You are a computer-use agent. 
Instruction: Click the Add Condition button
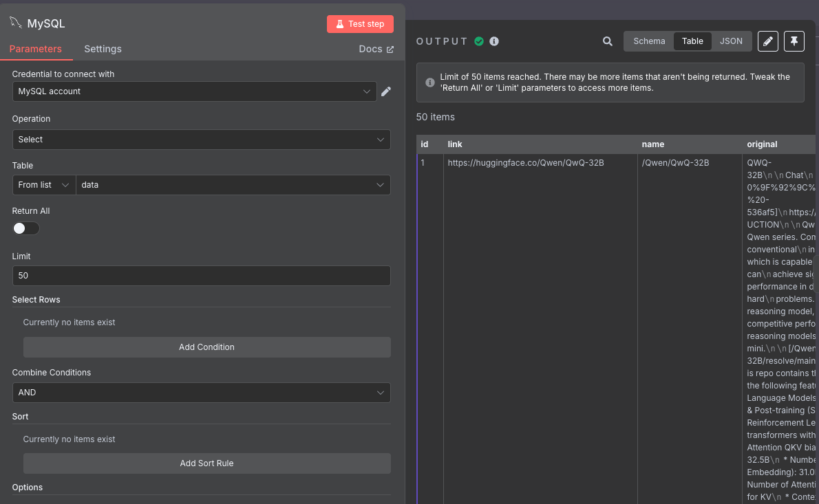point(206,347)
